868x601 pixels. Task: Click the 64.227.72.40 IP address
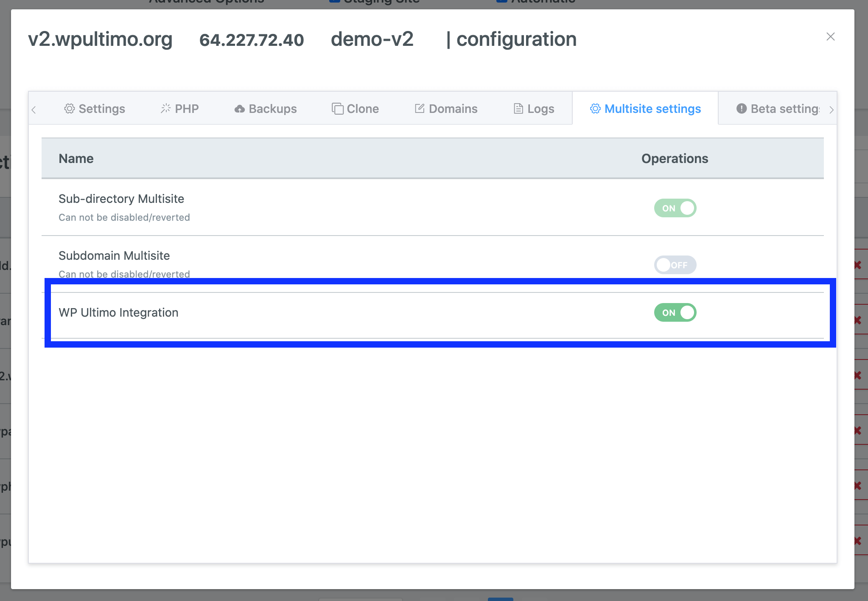pos(252,40)
